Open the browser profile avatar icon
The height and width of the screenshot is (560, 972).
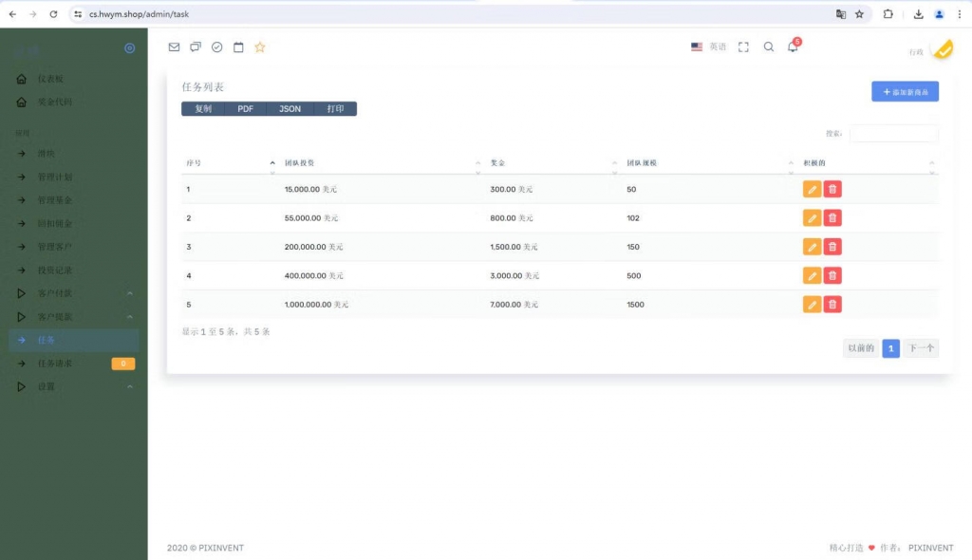[939, 14]
